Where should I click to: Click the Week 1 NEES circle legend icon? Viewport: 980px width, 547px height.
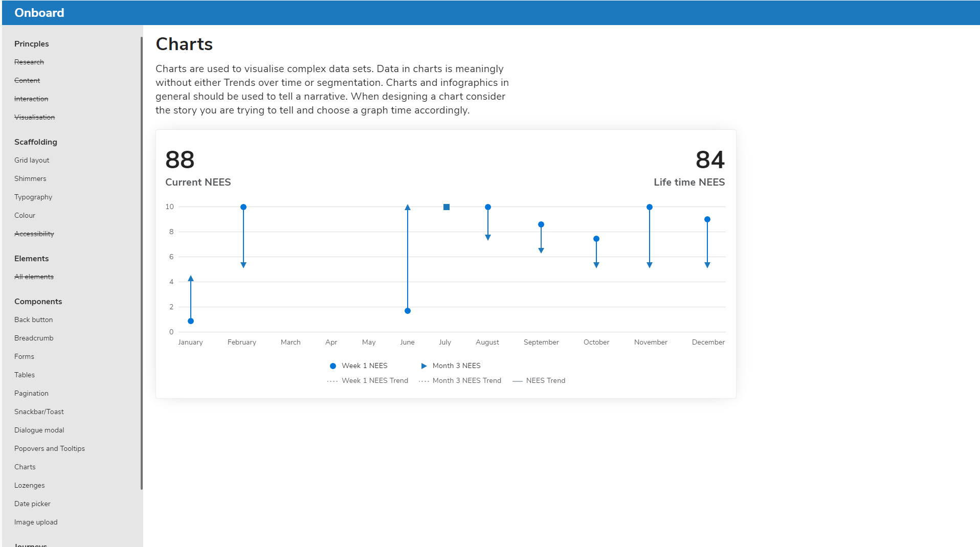coord(333,366)
